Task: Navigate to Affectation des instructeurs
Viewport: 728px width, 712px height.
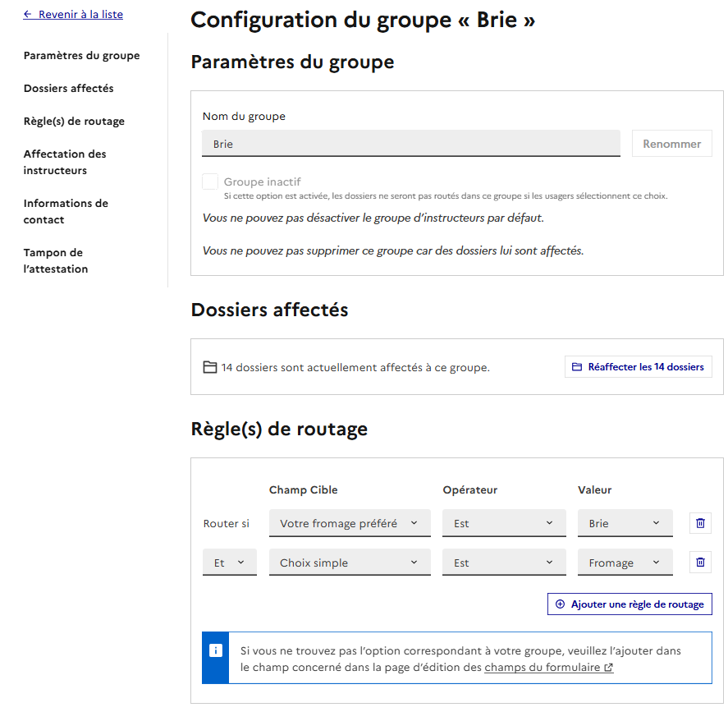Action: (x=65, y=162)
